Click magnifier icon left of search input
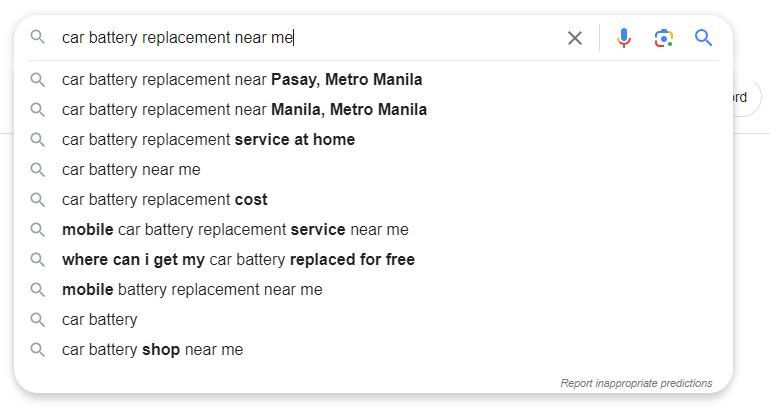This screenshot has width=770, height=410. [x=38, y=38]
